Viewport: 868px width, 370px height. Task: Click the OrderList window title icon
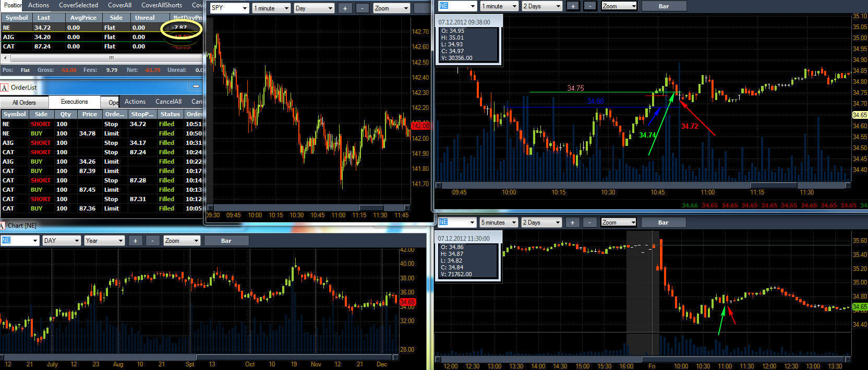[4, 88]
